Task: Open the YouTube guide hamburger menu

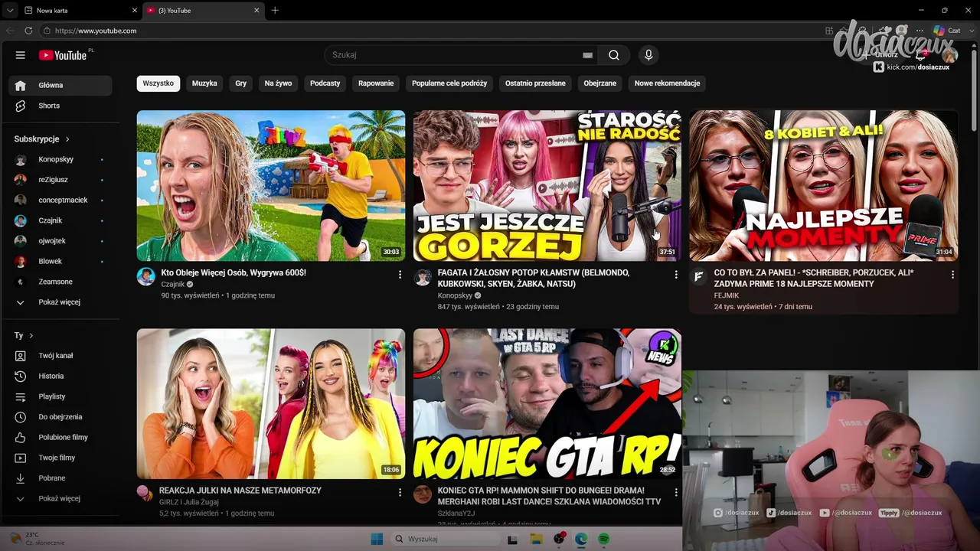Action: [21, 55]
